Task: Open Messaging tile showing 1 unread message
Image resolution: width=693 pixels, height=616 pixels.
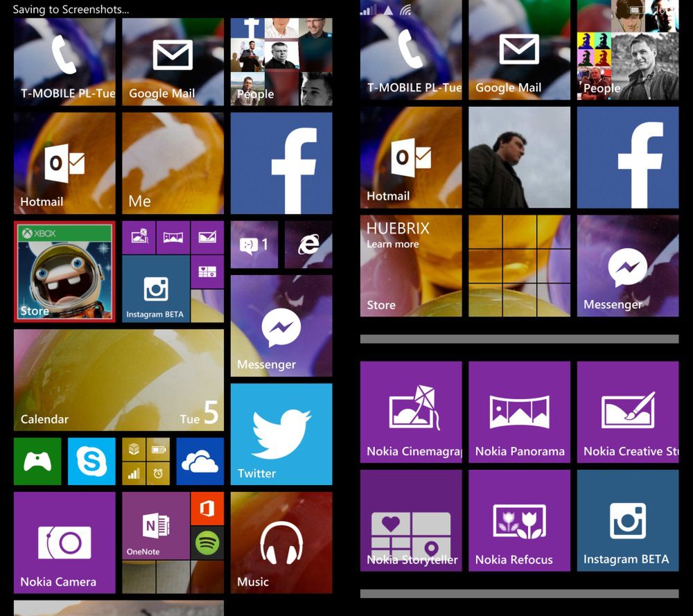Action: pyautogui.click(x=254, y=244)
